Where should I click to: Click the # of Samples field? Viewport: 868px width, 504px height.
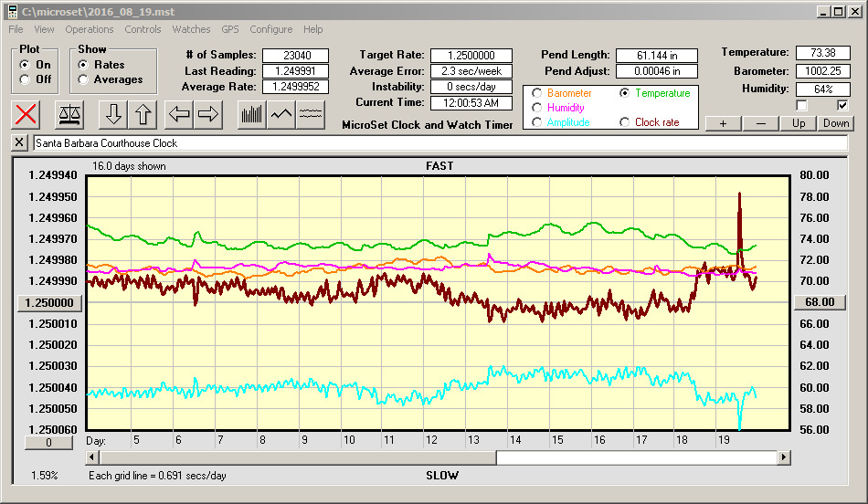pos(296,56)
